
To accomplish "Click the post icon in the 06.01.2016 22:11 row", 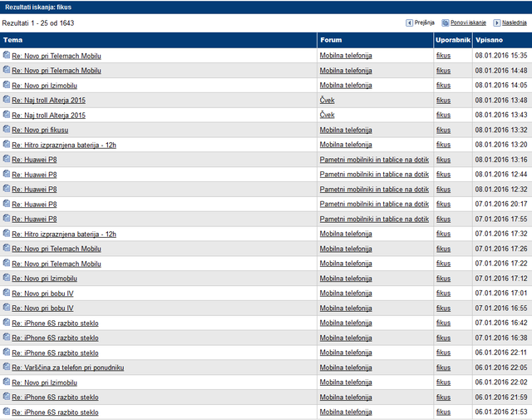I will [7, 352].
